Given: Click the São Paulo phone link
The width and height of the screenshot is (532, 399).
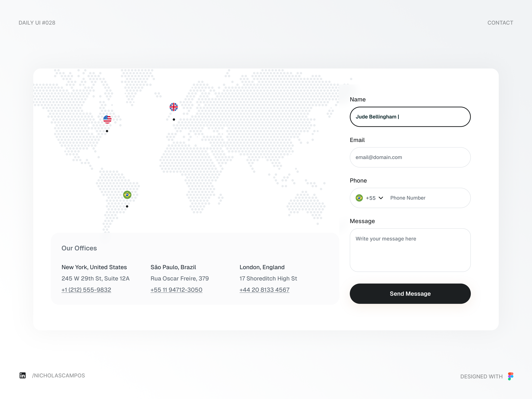Looking at the screenshot, I should [176, 290].
